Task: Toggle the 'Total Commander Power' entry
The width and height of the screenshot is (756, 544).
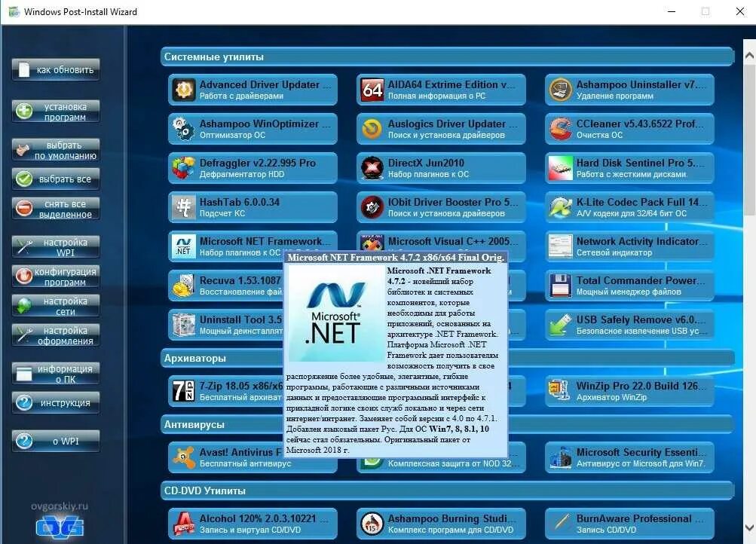Action: tap(629, 286)
